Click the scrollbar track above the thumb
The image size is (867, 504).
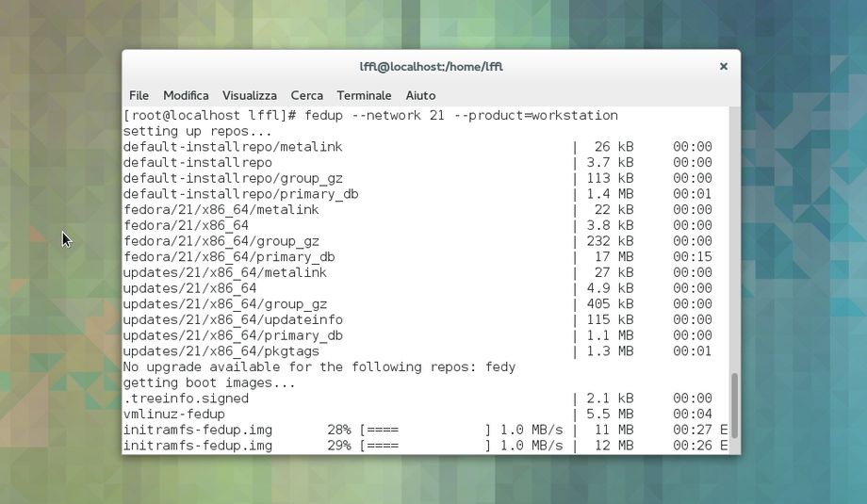734,236
